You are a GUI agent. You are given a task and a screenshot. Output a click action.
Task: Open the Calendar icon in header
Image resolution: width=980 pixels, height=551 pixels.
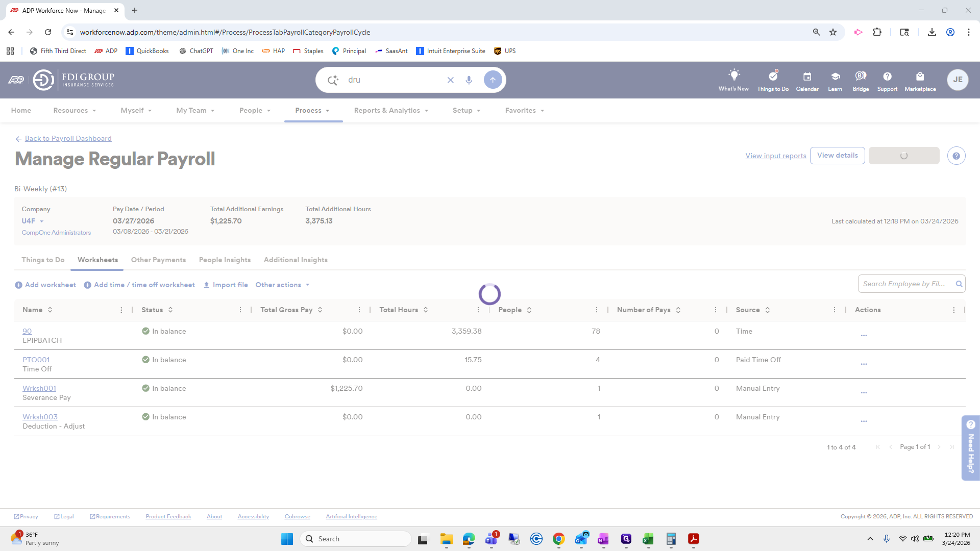[x=807, y=77]
